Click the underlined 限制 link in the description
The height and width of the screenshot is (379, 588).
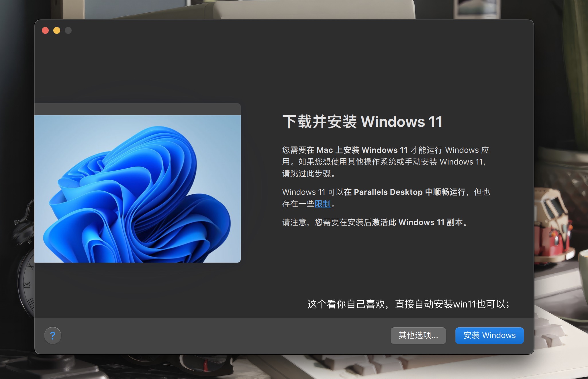324,205
